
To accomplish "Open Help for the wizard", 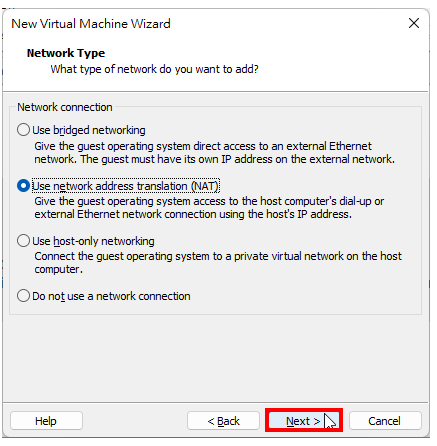I will [46, 421].
